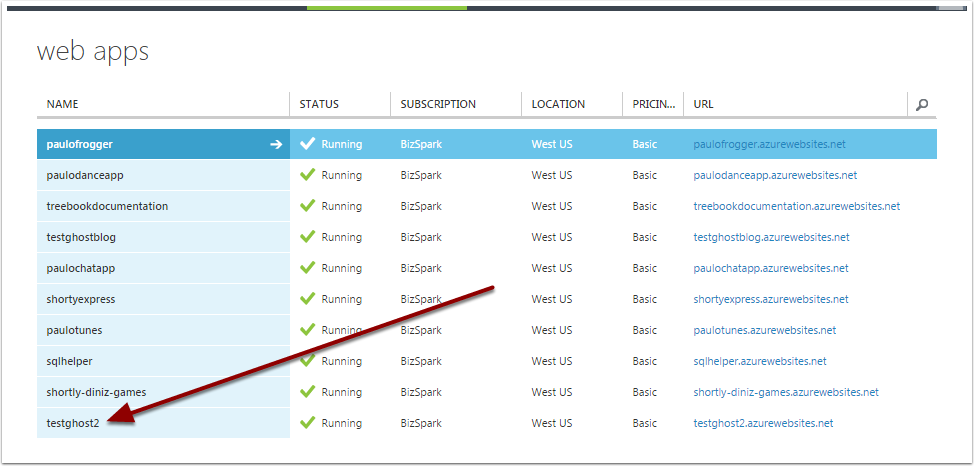The width and height of the screenshot is (974, 466).
Task: Open paulofrogger details via arrow icon
Action: point(276,144)
